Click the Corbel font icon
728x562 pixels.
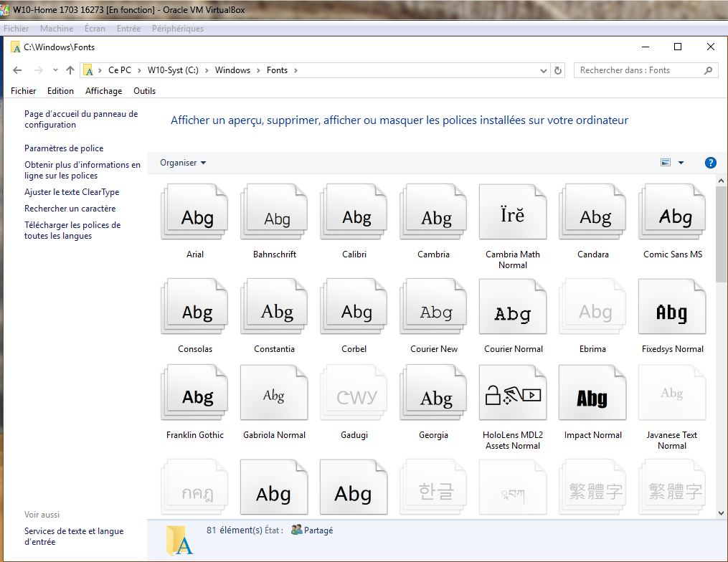[354, 306]
